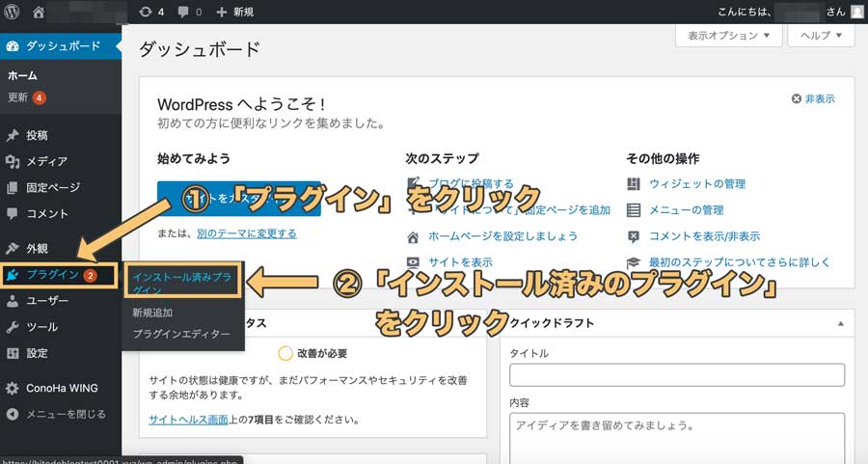868x464 pixels.
Task: Click the blue customize site button
Action: 238,198
